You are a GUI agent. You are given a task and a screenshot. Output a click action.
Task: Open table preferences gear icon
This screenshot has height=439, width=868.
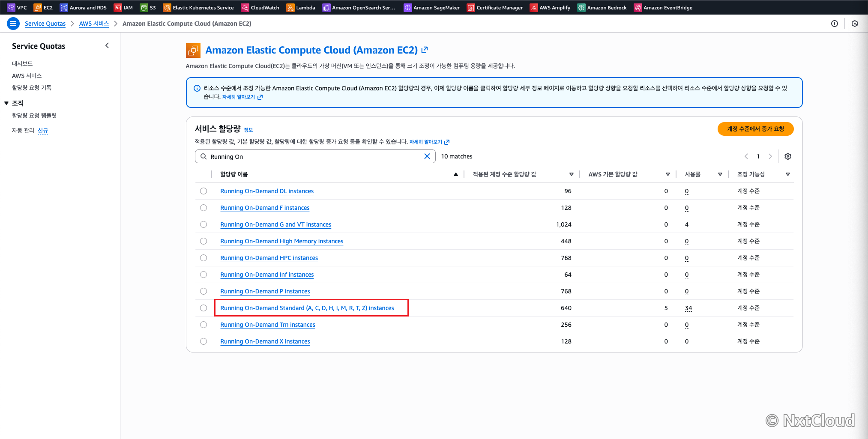(787, 156)
